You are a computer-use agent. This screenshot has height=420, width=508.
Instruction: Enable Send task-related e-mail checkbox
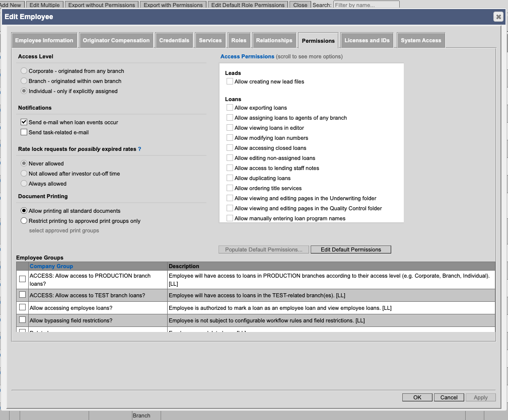(24, 132)
